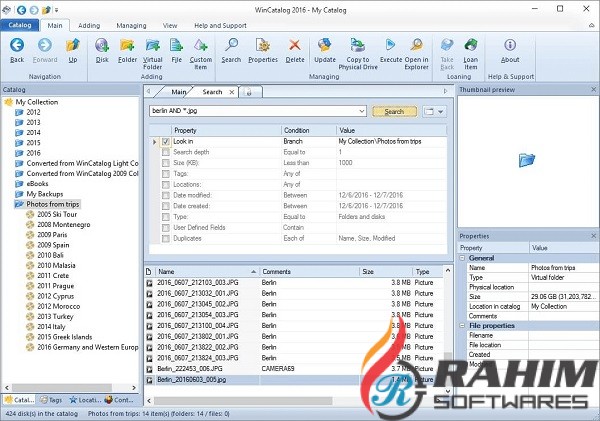Image resolution: width=600 pixels, height=421 pixels.
Task: Open the search query history dropdown
Action: (362, 111)
